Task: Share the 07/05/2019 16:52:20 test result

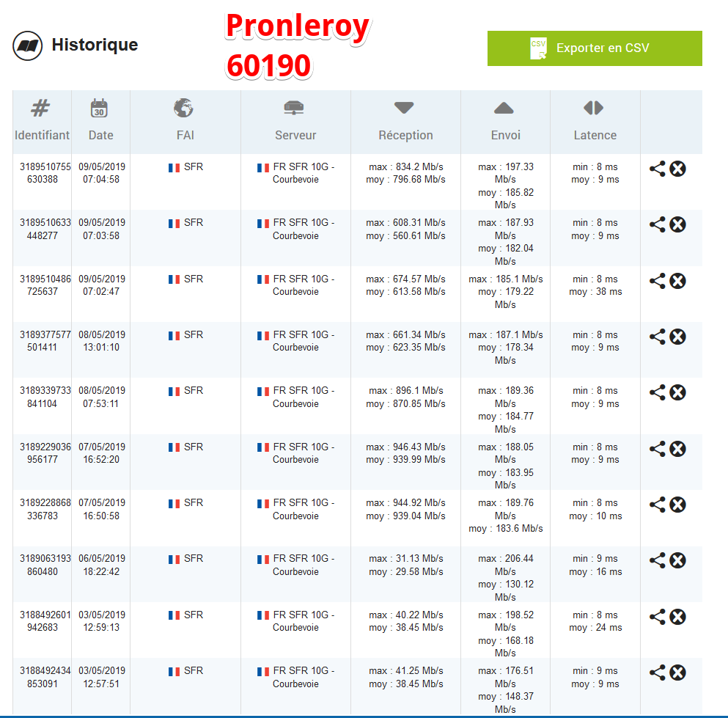Action: tap(658, 449)
